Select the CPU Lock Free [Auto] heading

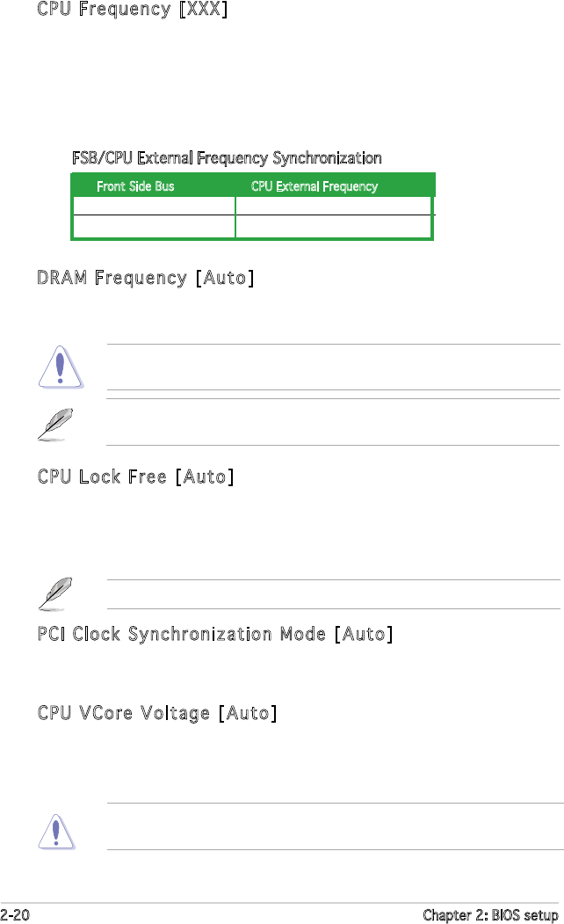point(135,477)
